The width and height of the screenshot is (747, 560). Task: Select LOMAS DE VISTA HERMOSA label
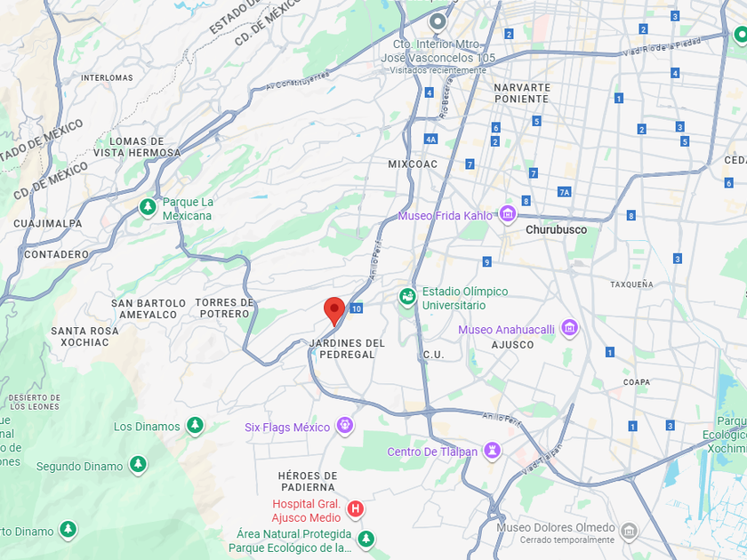click(x=137, y=148)
